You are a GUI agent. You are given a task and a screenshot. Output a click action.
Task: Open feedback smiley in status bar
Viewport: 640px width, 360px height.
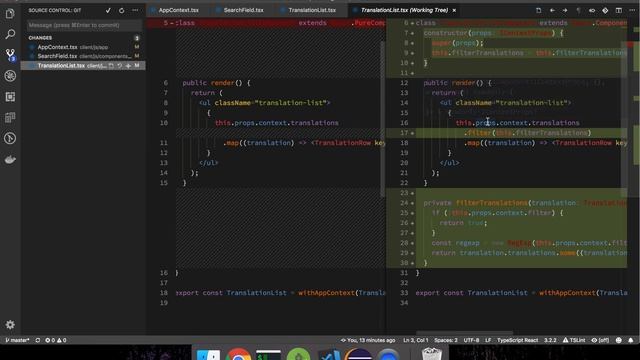click(x=619, y=340)
